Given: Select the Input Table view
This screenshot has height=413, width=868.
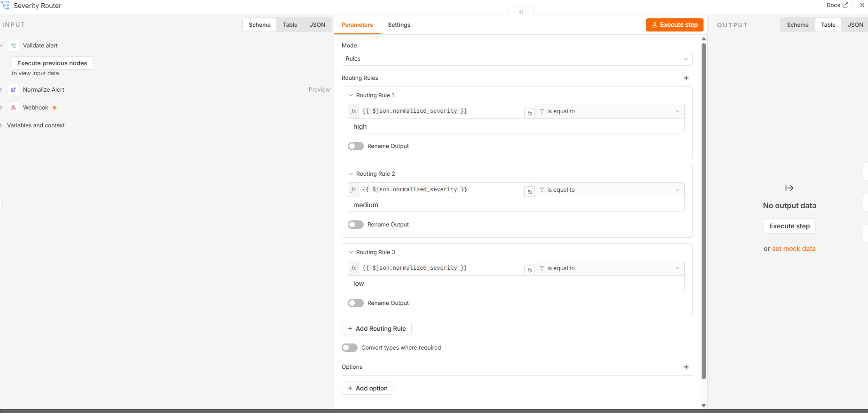Looking at the screenshot, I should (290, 25).
